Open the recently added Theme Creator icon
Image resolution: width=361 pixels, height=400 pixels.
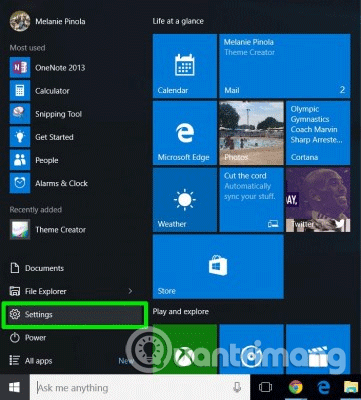[x=20, y=229]
